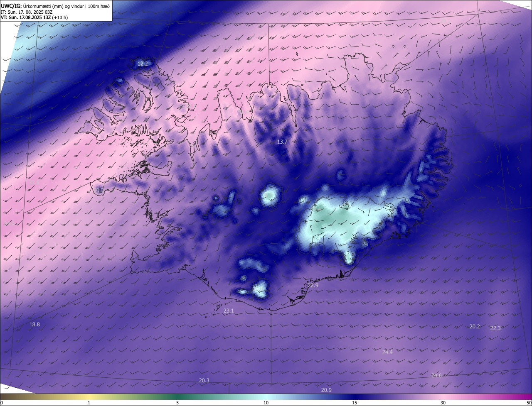Click the 24.6 value label
This screenshot has width=532, height=406.
(436, 376)
